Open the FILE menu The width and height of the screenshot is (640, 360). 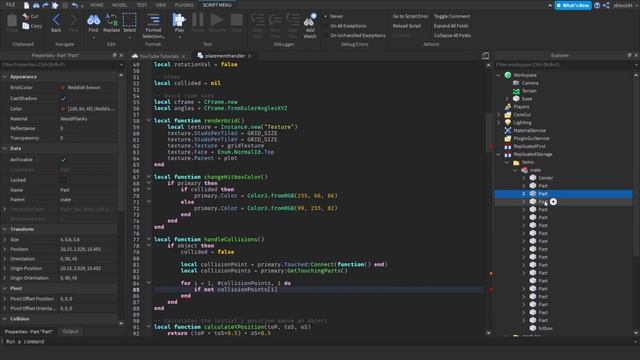click(x=10, y=5)
